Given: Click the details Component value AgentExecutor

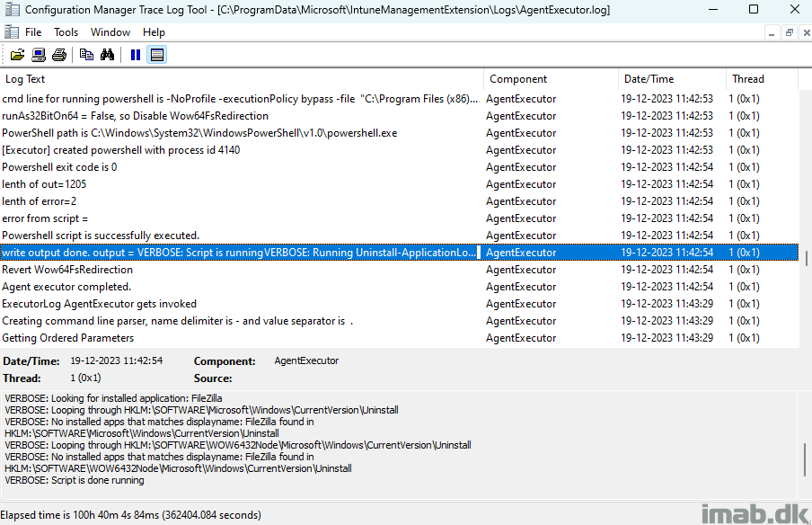Looking at the screenshot, I should click(x=306, y=360).
